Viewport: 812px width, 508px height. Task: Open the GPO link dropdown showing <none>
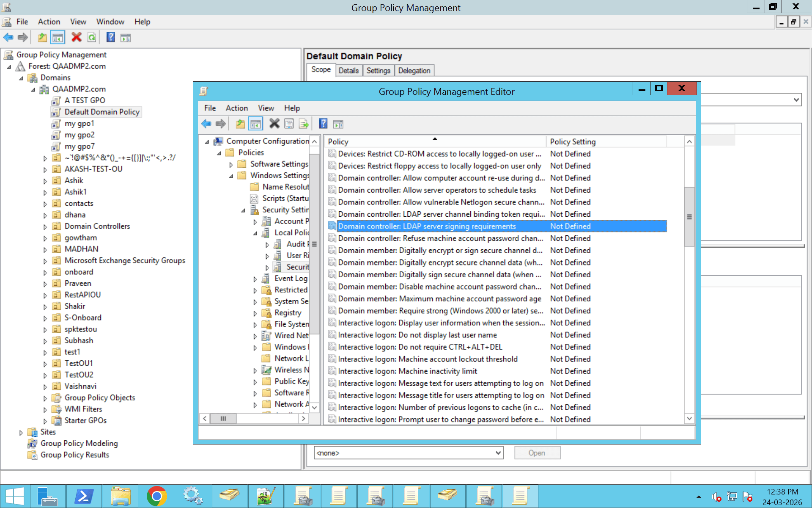pos(497,453)
